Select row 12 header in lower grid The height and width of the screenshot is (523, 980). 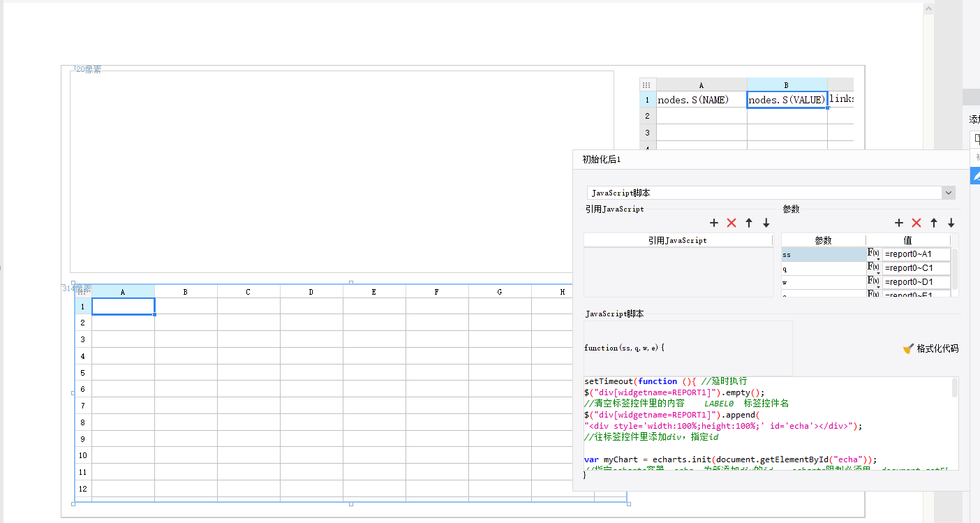pos(83,489)
